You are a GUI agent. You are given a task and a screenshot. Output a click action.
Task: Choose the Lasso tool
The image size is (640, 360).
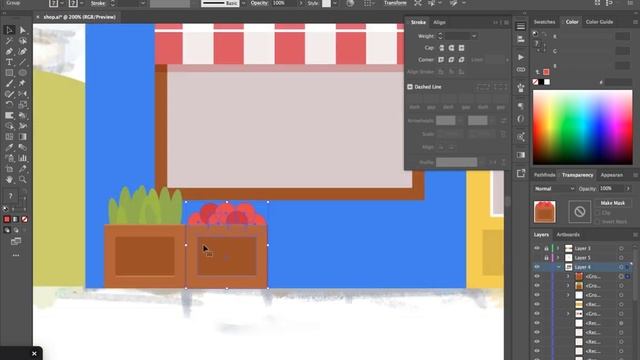click(x=22, y=41)
